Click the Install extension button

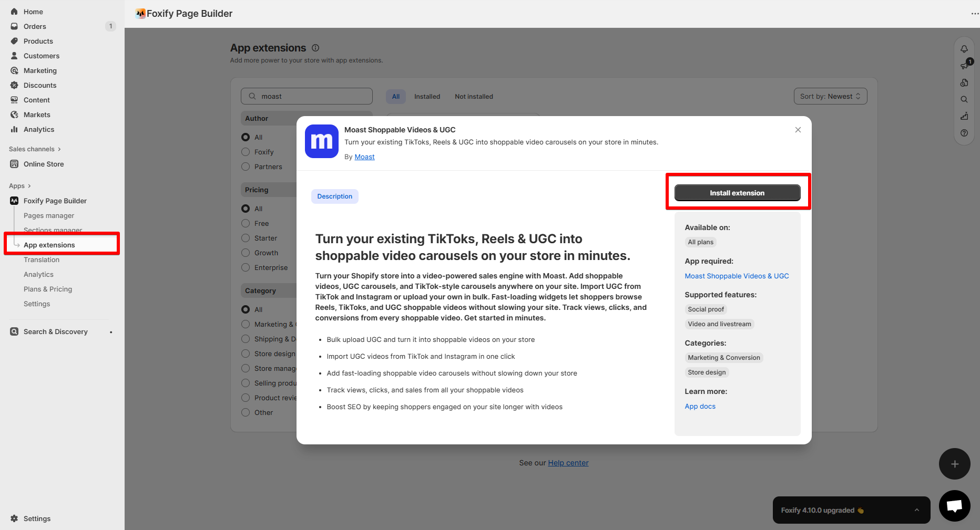[x=737, y=193]
